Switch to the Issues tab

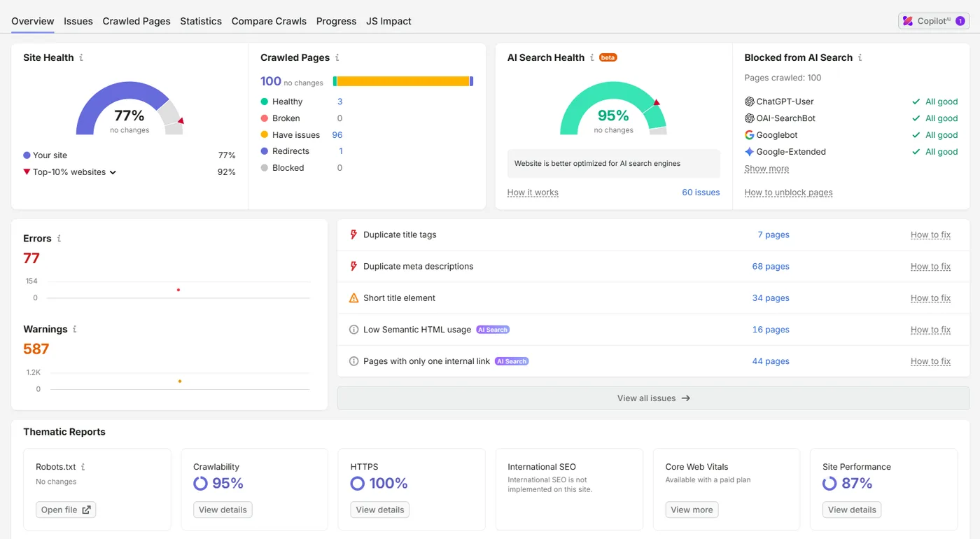point(78,21)
